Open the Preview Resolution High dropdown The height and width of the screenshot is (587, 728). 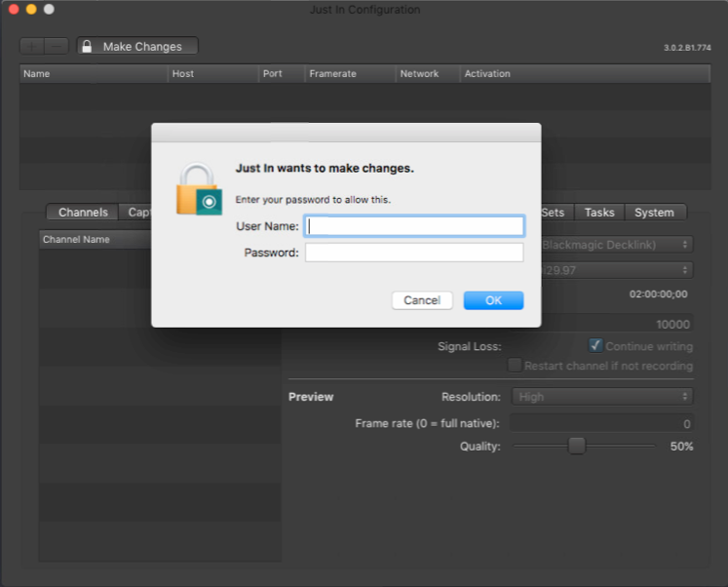point(602,397)
